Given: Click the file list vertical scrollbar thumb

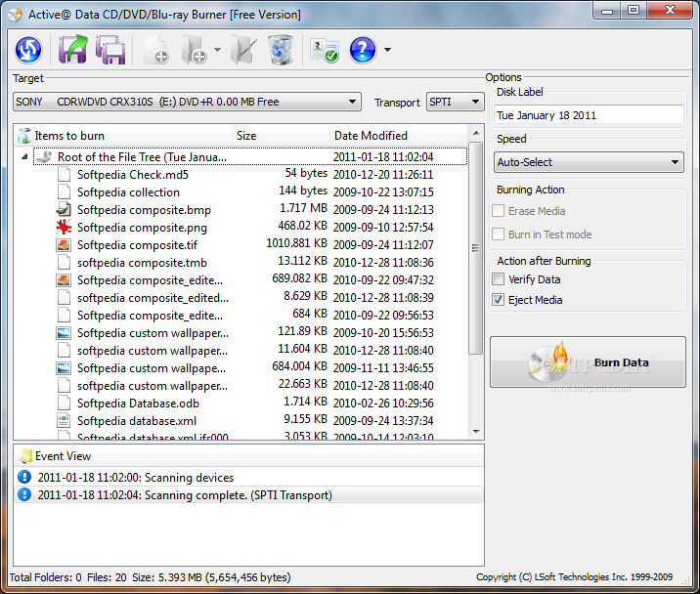Looking at the screenshot, I should [x=476, y=248].
